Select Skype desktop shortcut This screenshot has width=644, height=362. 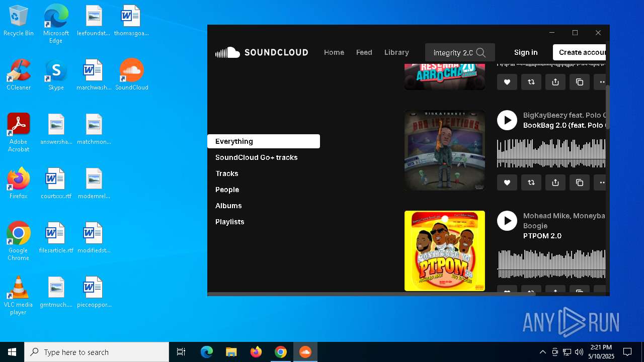tap(56, 75)
